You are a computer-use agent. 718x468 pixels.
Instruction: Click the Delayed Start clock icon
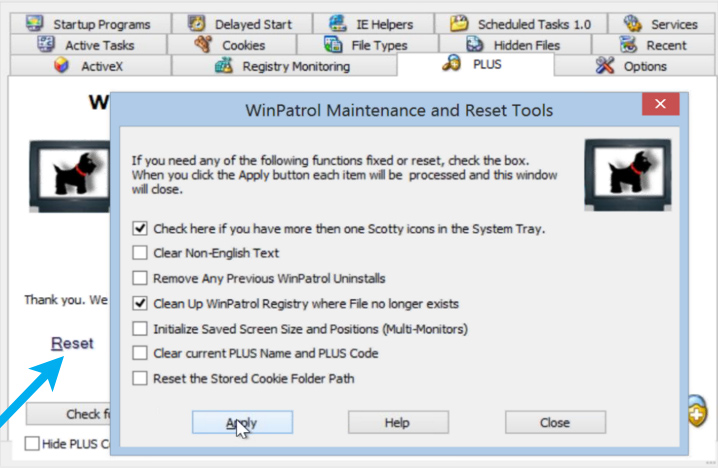point(196,23)
